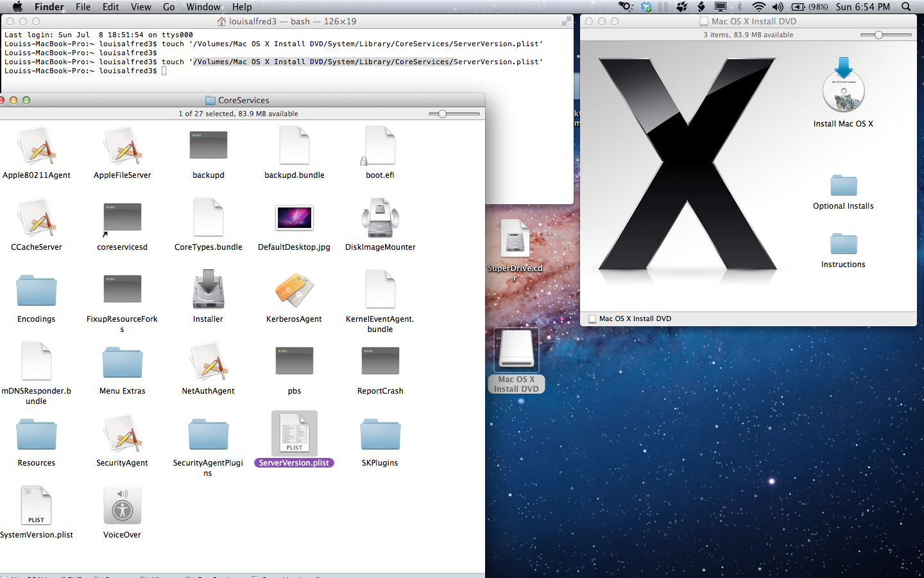Select the KerberosAgent application icon
The width and height of the screenshot is (924, 578).
pos(295,289)
